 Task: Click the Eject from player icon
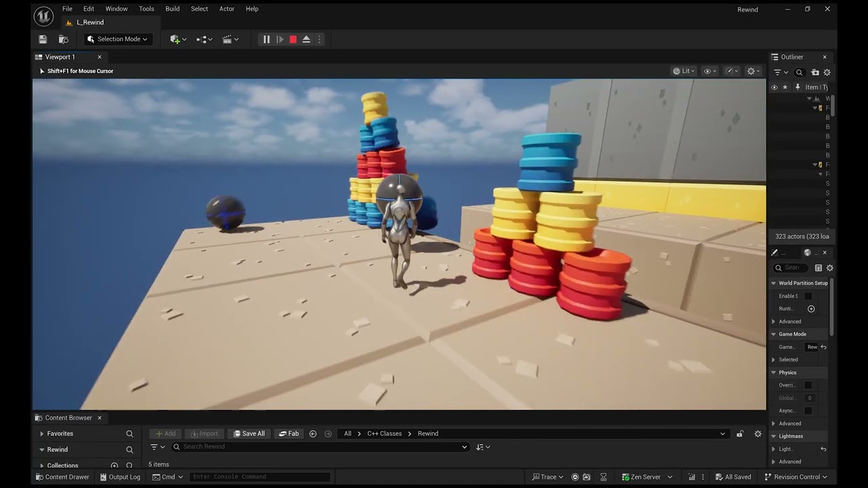[x=307, y=39]
